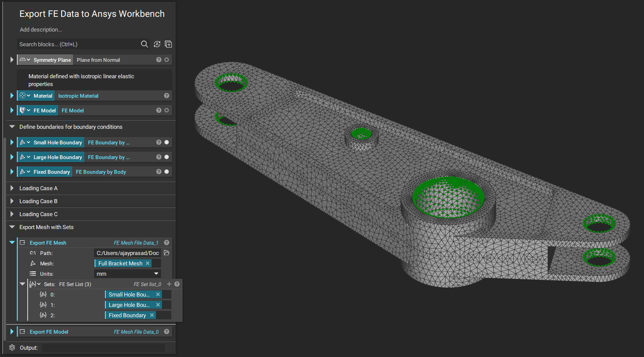The height and width of the screenshot is (357, 644).
Task: Open help for the Material block
Action: 167,96
